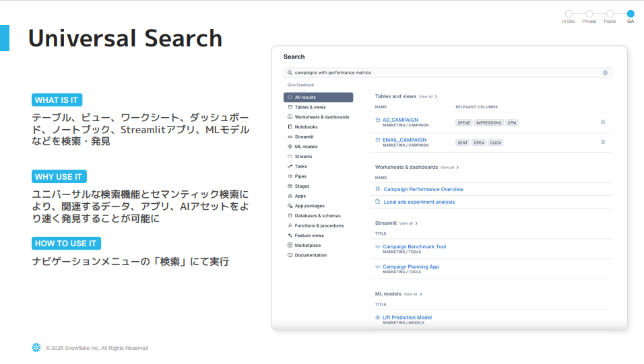This screenshot has width=644, height=364.
Task: Click the AD_CAMPAIGN table icon
Action: (378, 120)
